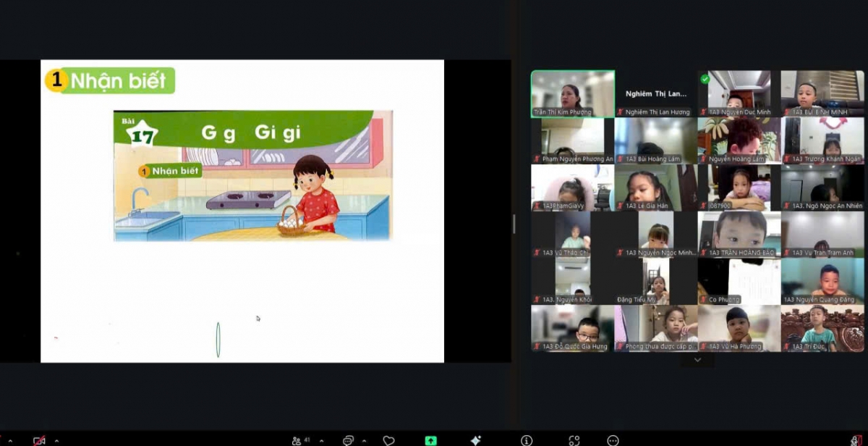Open the meeting info icon

pyautogui.click(x=527, y=440)
